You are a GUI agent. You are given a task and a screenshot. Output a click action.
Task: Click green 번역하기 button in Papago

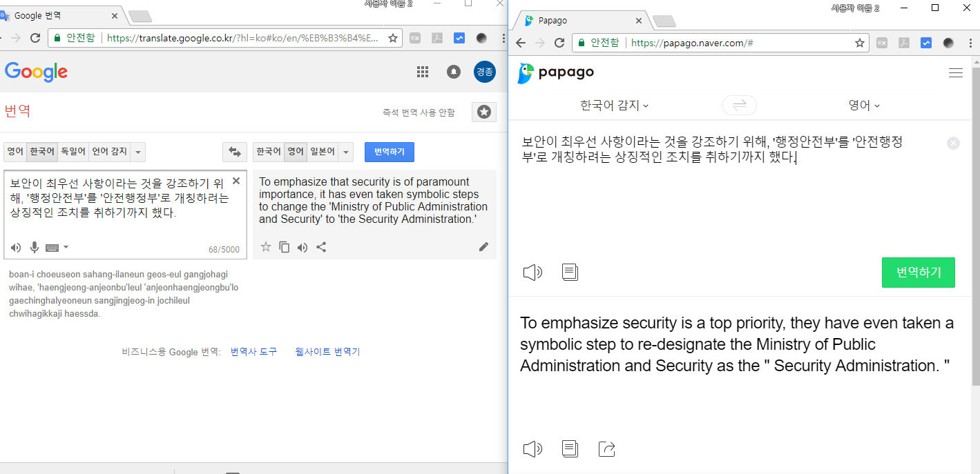tap(919, 273)
